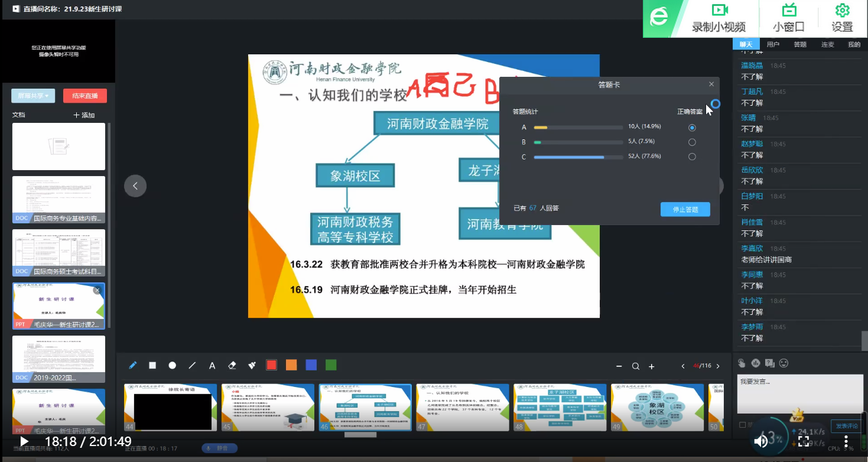
Task: Switch to the 聊天 tab
Action: 746,44
